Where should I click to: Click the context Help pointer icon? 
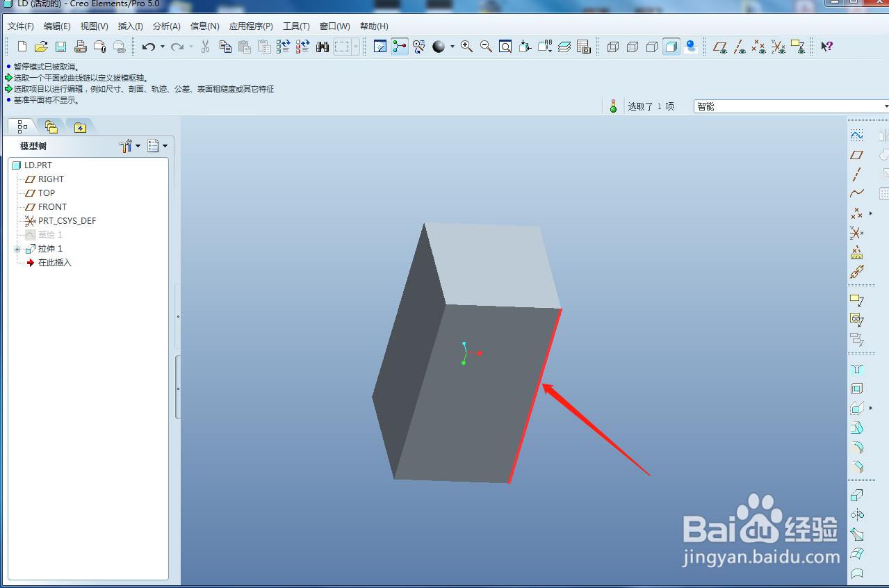coord(826,47)
